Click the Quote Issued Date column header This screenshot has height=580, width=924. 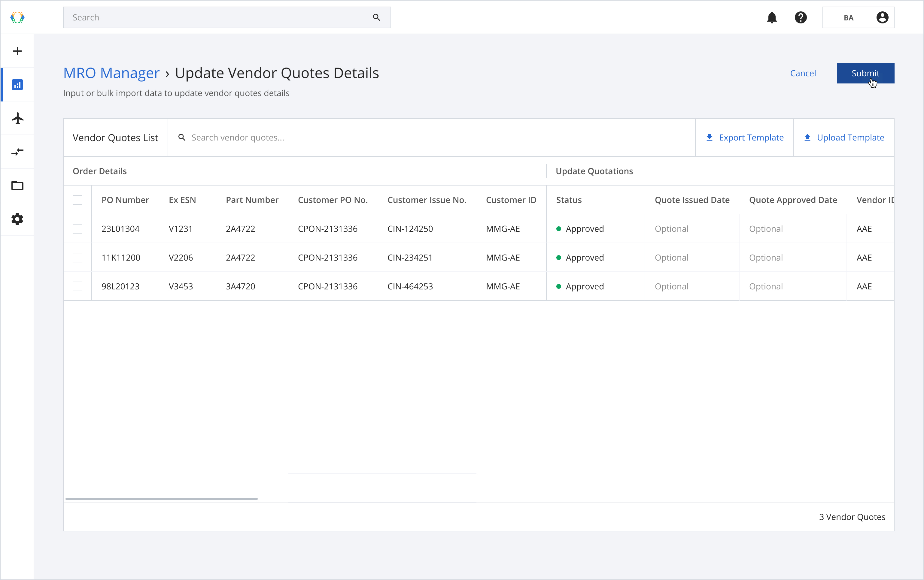pyautogui.click(x=692, y=200)
